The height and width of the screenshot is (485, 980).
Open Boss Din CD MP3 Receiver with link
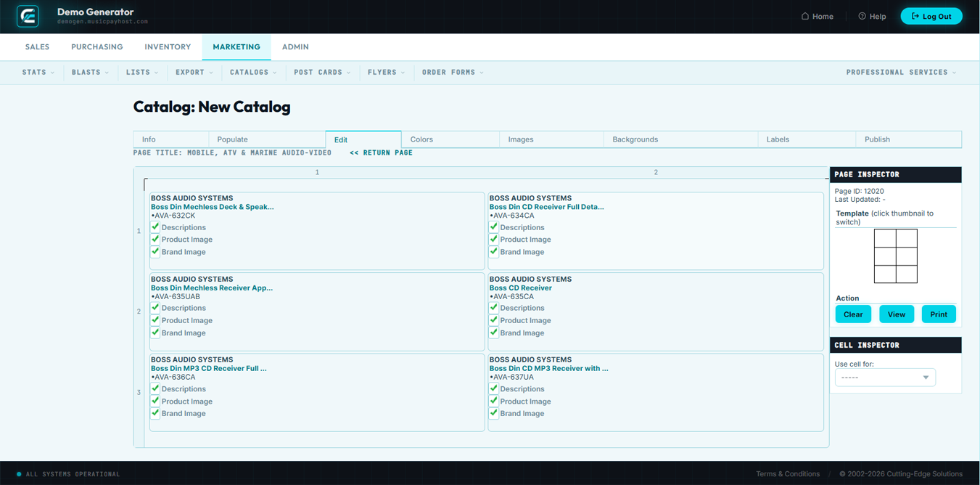549,369
